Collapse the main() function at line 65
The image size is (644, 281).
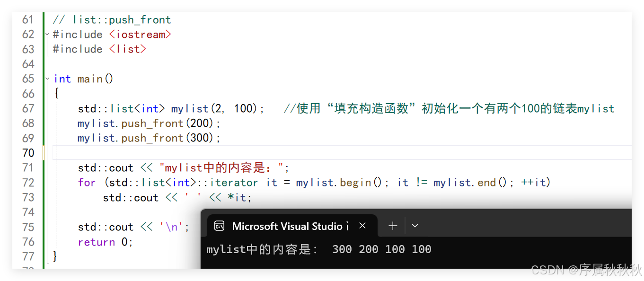(47, 79)
